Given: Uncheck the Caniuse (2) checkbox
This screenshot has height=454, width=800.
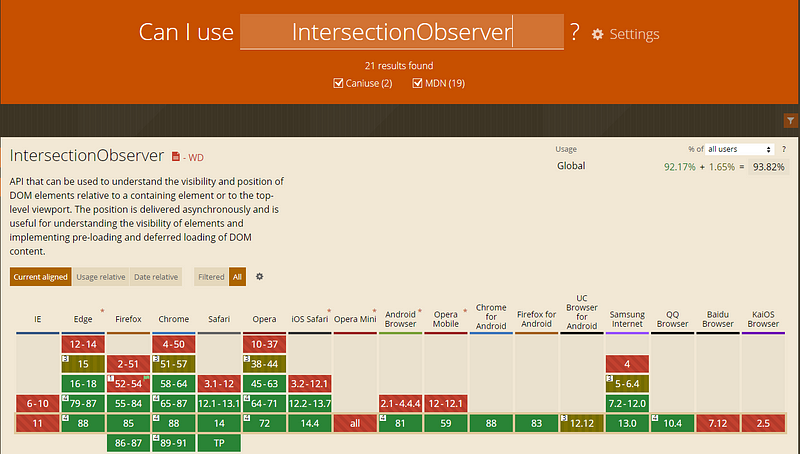Looking at the screenshot, I should click(x=339, y=82).
